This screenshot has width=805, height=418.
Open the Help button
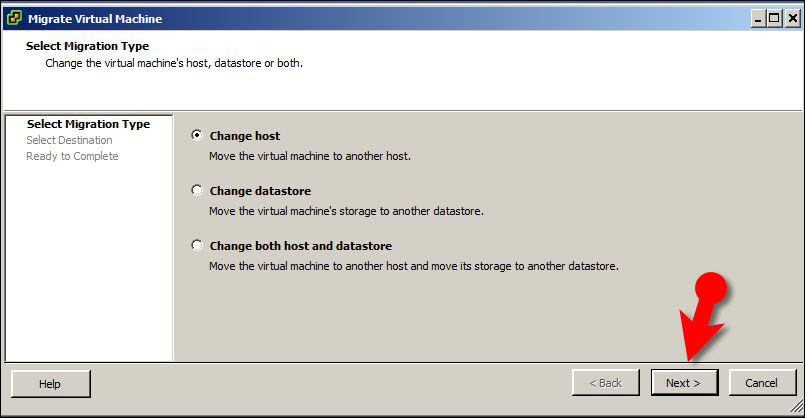(x=50, y=384)
